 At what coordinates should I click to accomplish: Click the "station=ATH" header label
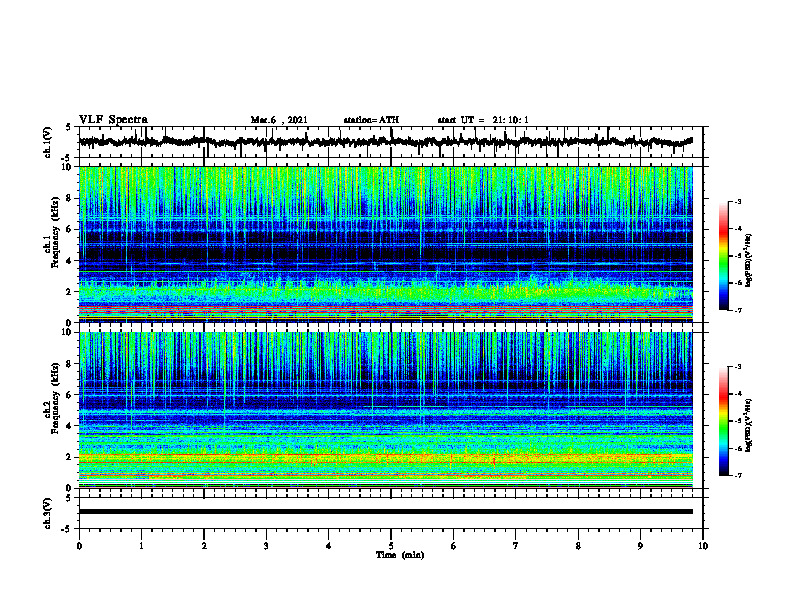click(x=371, y=120)
